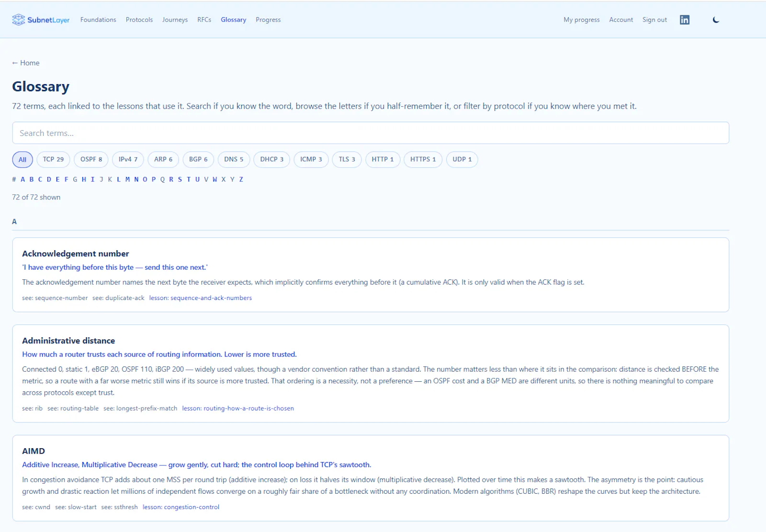The height and width of the screenshot is (532, 766).
Task: Select the Glossary nav item
Action: [234, 20]
